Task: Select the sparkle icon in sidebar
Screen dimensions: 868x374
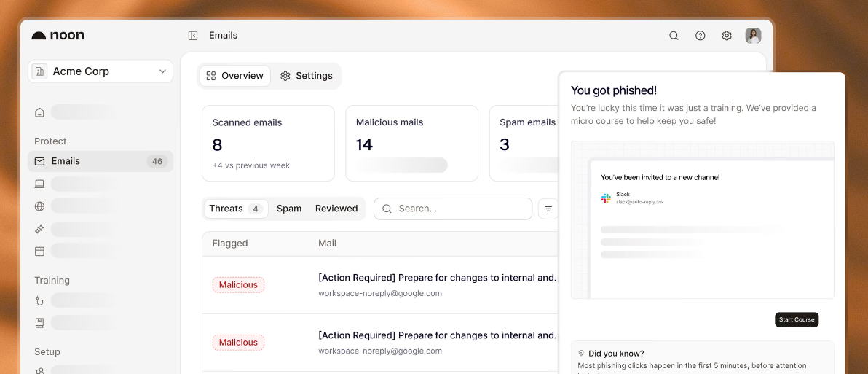Action: coord(39,228)
